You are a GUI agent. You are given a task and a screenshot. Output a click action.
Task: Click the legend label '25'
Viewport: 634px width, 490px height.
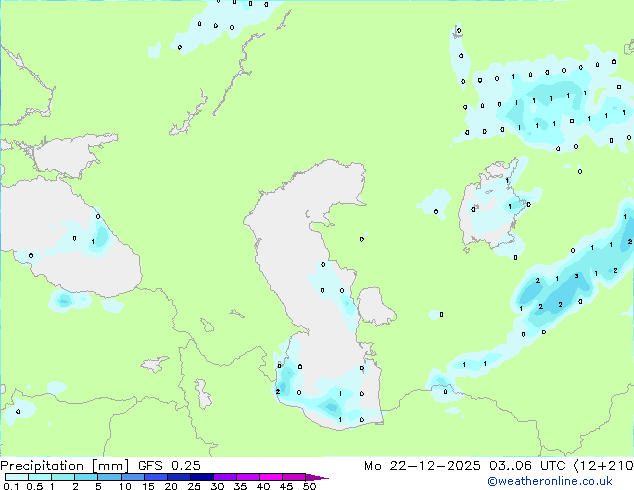coord(194,486)
